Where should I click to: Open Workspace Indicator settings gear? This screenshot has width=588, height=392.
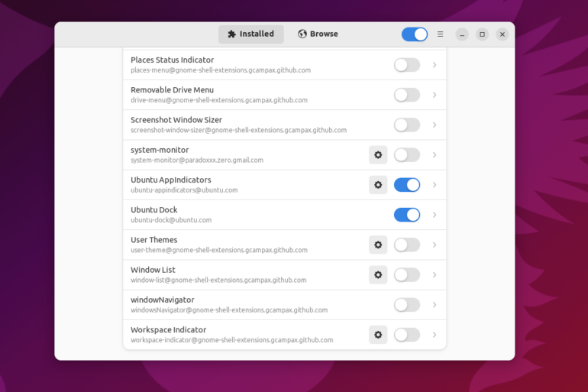pyautogui.click(x=378, y=335)
